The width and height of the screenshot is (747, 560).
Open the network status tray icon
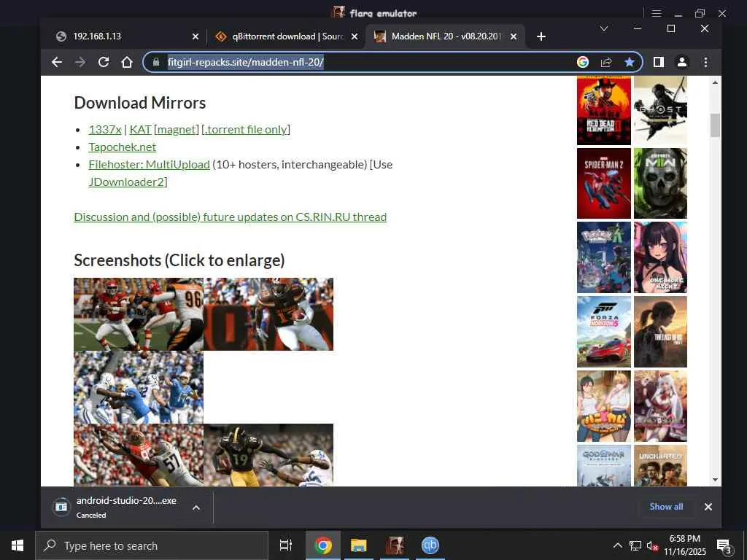(635, 545)
